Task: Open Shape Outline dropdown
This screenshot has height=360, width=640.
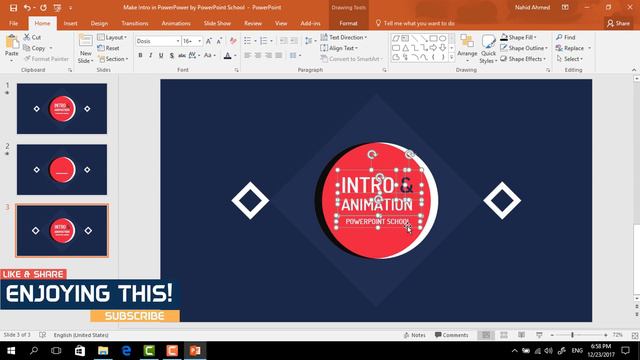Action: (524, 48)
